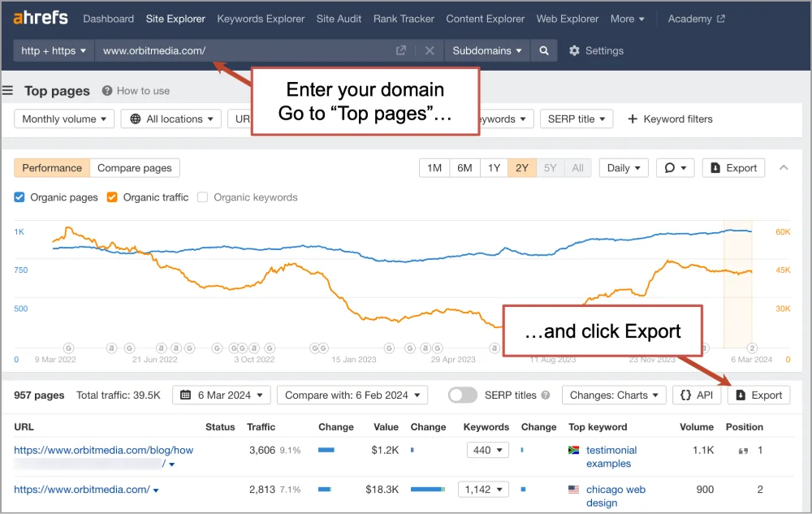Click Keyword filters add button

tap(670, 119)
